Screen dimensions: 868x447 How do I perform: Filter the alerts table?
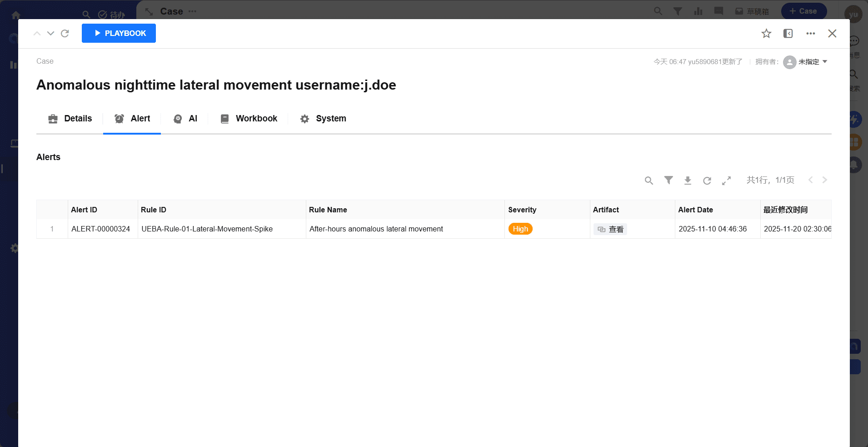tap(668, 181)
